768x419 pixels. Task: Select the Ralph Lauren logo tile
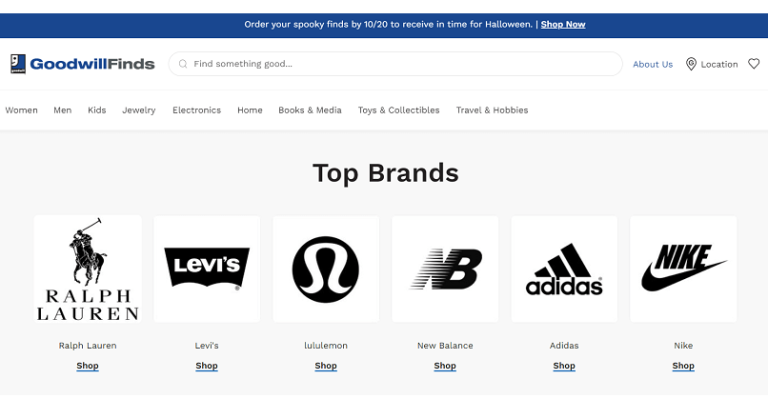tap(88, 269)
